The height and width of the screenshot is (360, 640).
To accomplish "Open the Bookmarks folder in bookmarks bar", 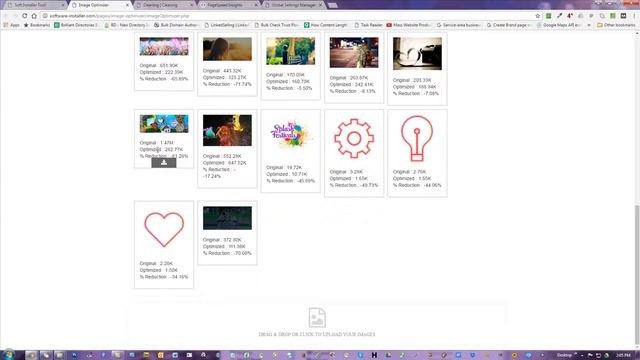I will (x=37, y=25).
